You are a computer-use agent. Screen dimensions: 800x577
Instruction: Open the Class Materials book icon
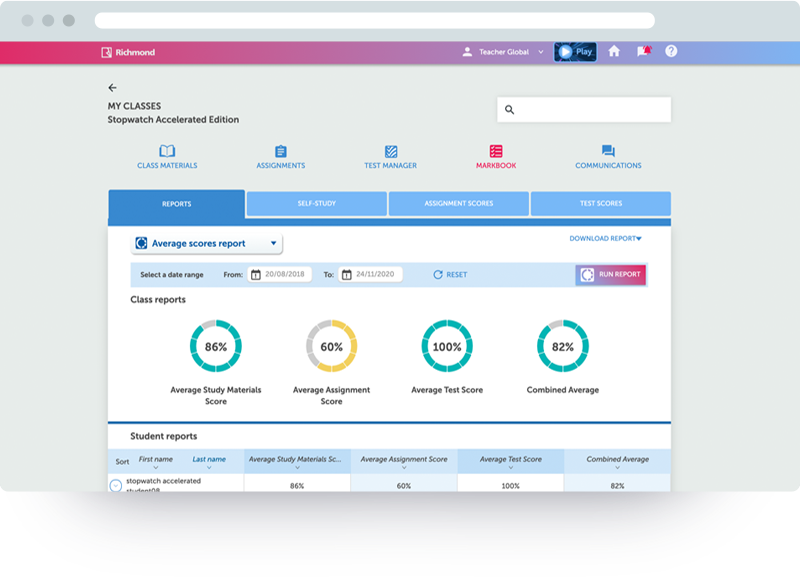(167, 152)
